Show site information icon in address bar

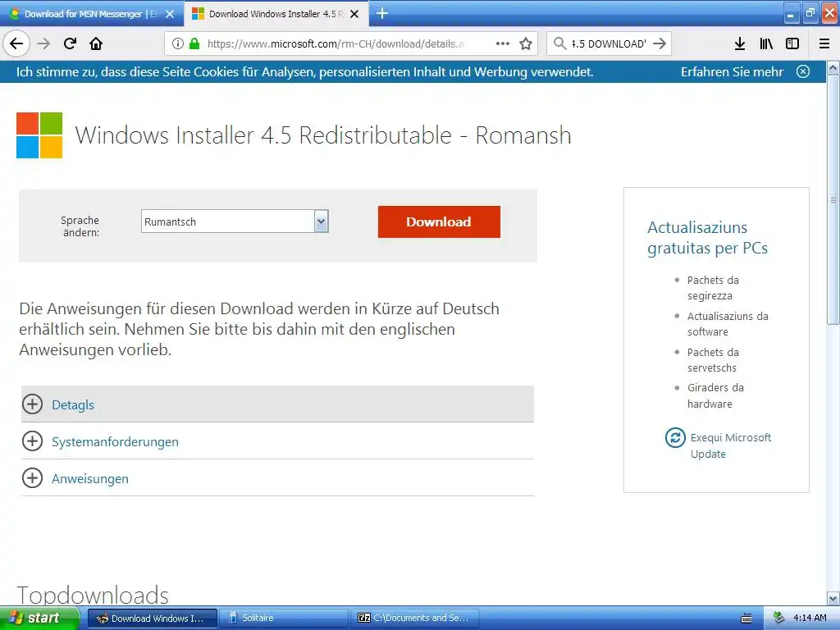(x=178, y=43)
